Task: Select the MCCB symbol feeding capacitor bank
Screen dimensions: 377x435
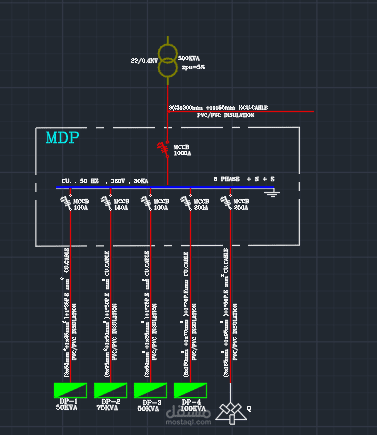Action: click(226, 203)
